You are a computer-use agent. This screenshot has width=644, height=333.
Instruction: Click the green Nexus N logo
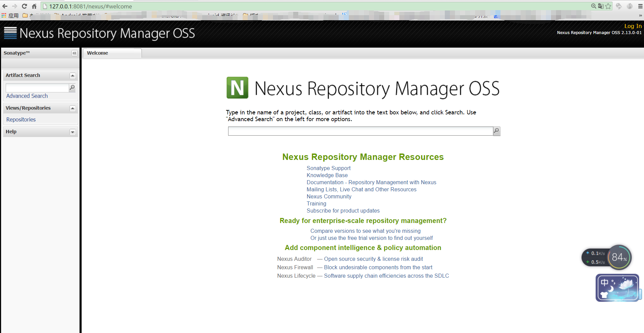pyautogui.click(x=237, y=88)
